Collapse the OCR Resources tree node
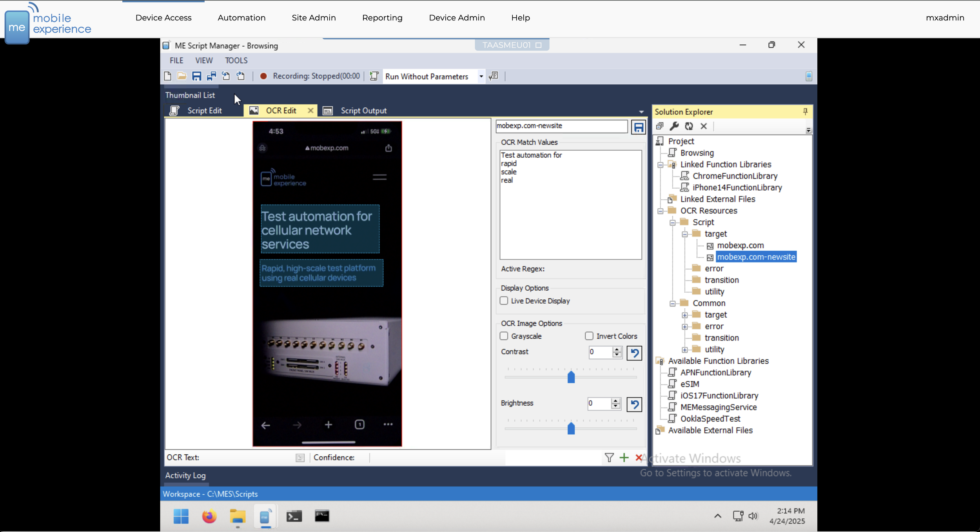980x532 pixels. pyautogui.click(x=661, y=211)
